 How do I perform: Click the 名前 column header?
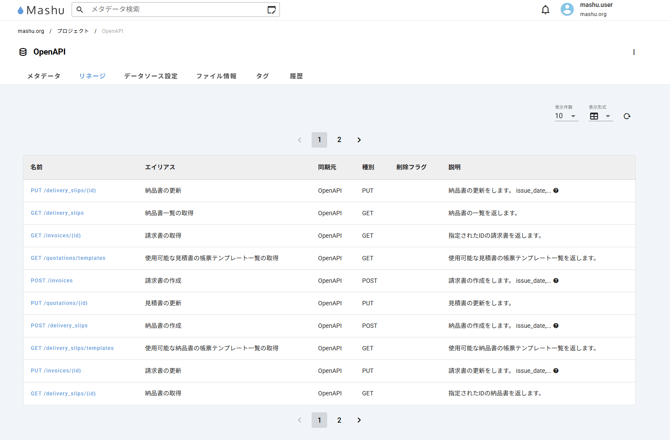(37, 167)
